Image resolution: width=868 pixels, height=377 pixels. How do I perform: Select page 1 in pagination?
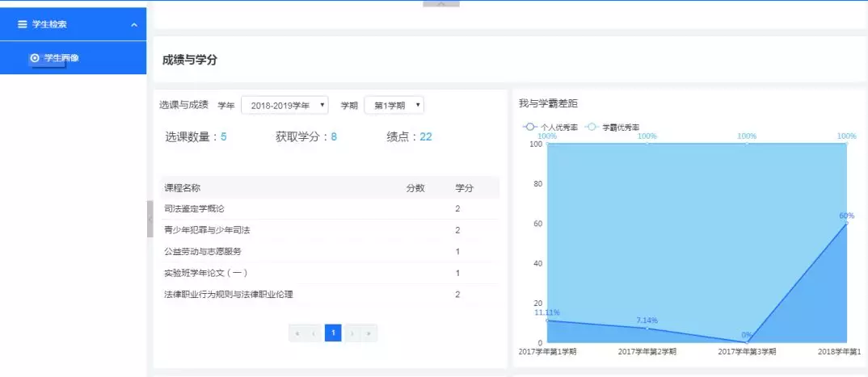(333, 333)
